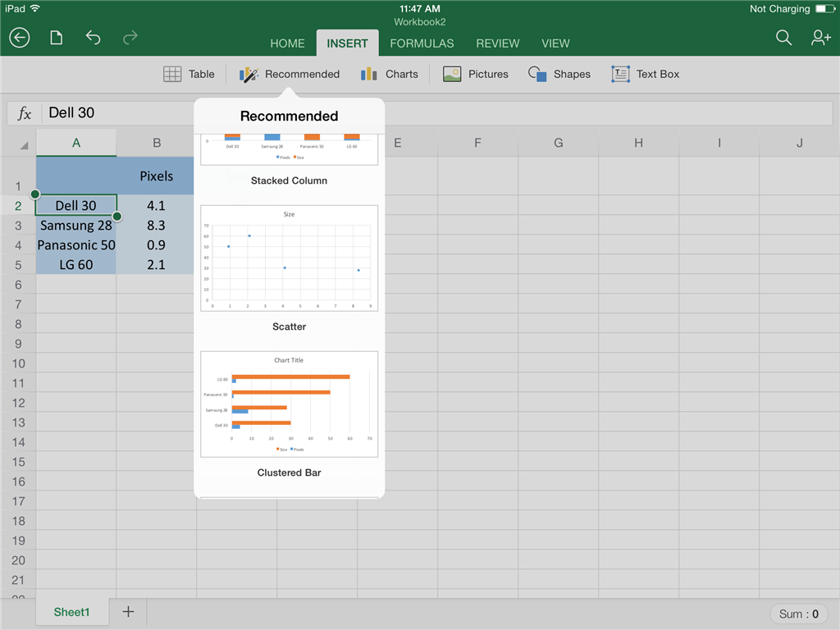
Task: Select column A header
Action: click(x=76, y=143)
